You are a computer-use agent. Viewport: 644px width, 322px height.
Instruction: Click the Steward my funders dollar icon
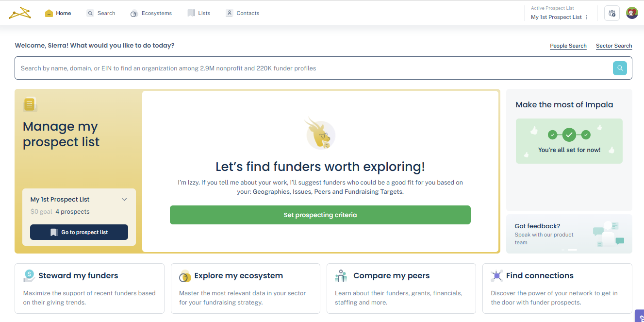click(29, 275)
